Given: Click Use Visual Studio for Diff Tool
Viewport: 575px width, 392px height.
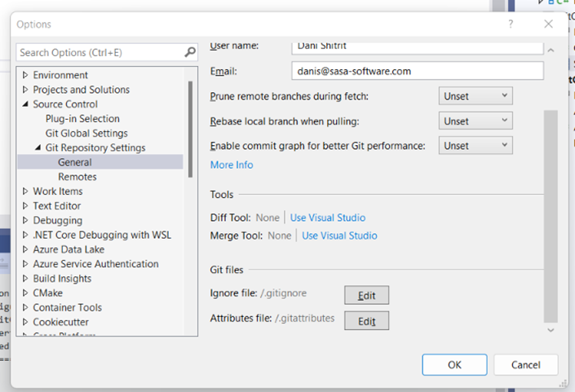Looking at the screenshot, I should click(x=328, y=218).
